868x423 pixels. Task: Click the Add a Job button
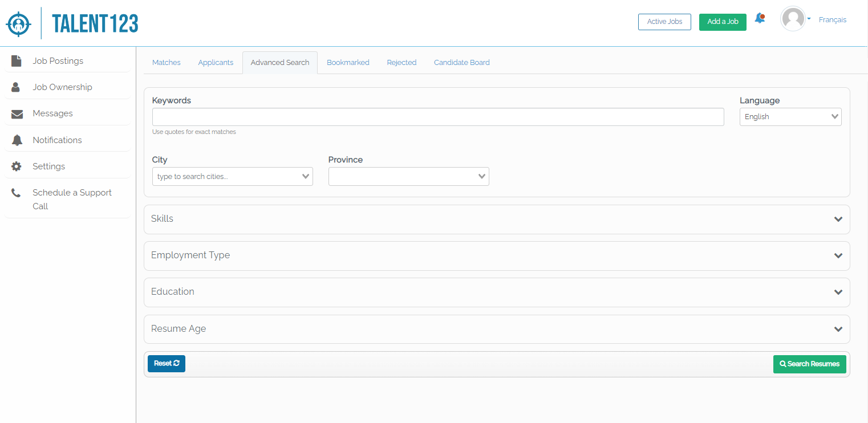(x=723, y=22)
